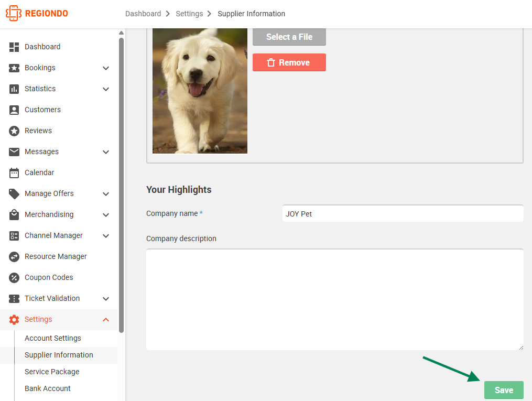Click the Channel Manager list icon
The height and width of the screenshot is (401, 532).
[14, 236]
